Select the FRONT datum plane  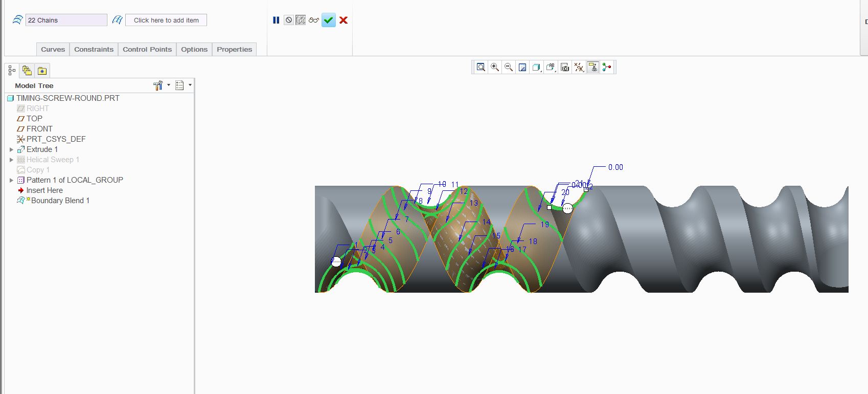click(x=39, y=129)
